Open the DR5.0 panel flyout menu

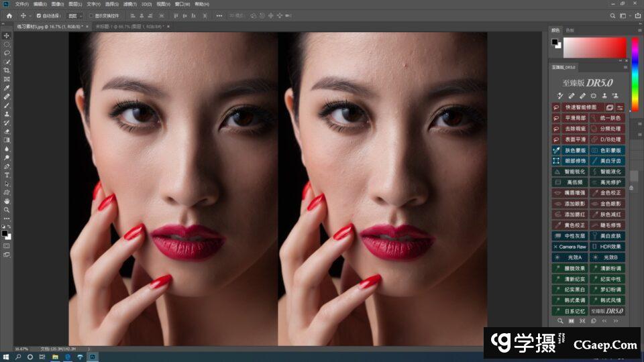pos(625,68)
